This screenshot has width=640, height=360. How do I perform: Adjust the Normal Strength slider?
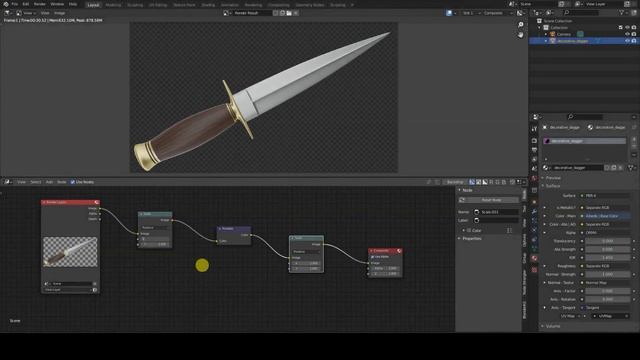[x=608, y=274]
